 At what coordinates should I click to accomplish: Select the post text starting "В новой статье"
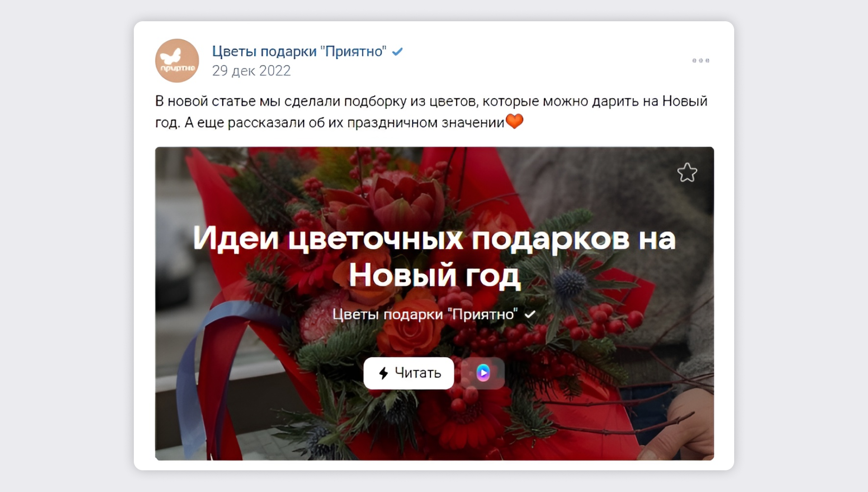coord(431,111)
